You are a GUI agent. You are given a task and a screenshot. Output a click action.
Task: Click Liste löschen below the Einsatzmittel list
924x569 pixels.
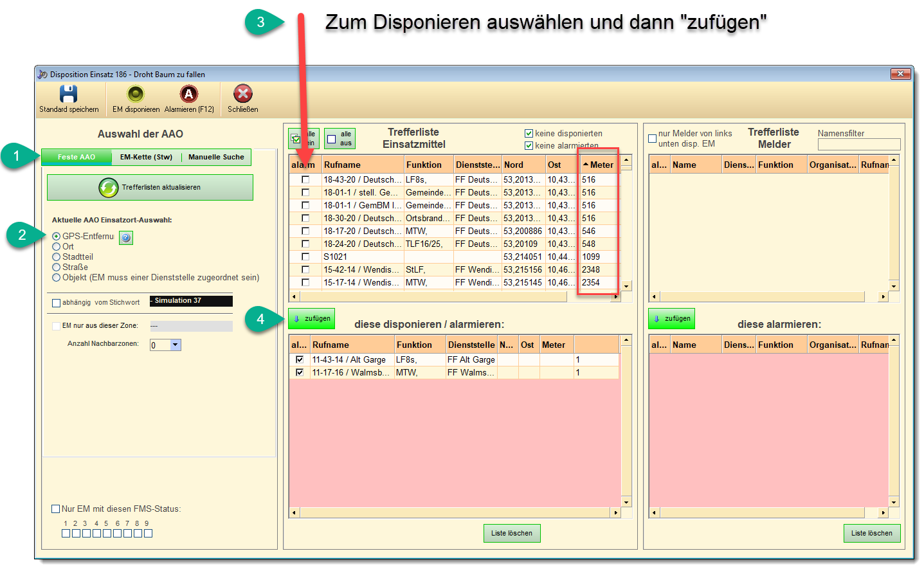coord(512,534)
